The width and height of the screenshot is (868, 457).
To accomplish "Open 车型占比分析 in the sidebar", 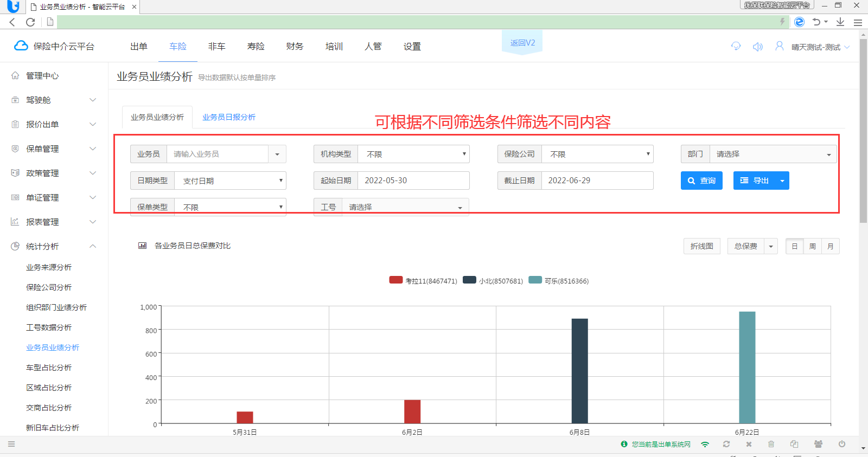I will [x=49, y=368].
